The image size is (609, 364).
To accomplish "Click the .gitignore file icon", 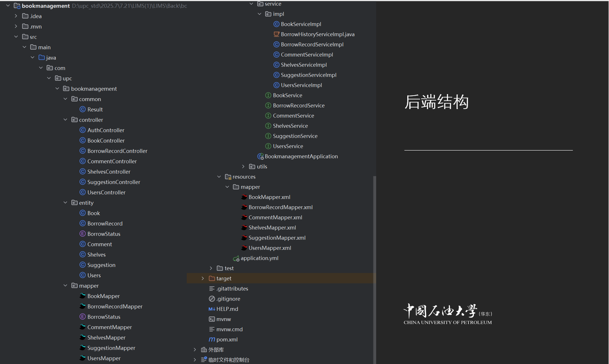I will tap(212, 299).
